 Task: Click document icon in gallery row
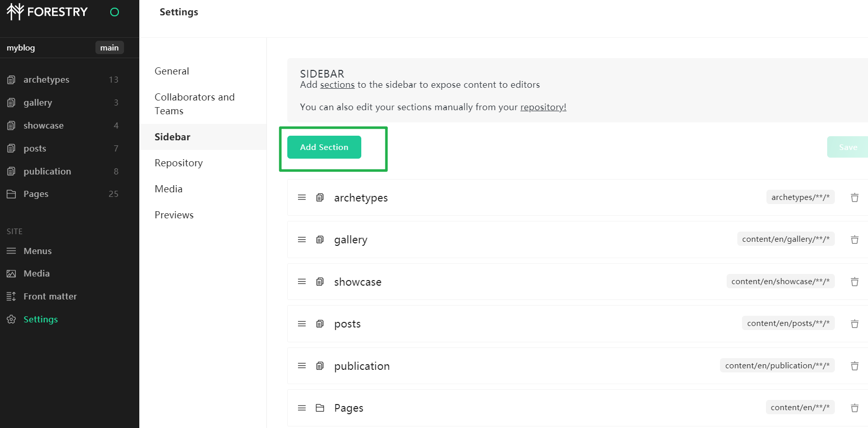(320, 239)
